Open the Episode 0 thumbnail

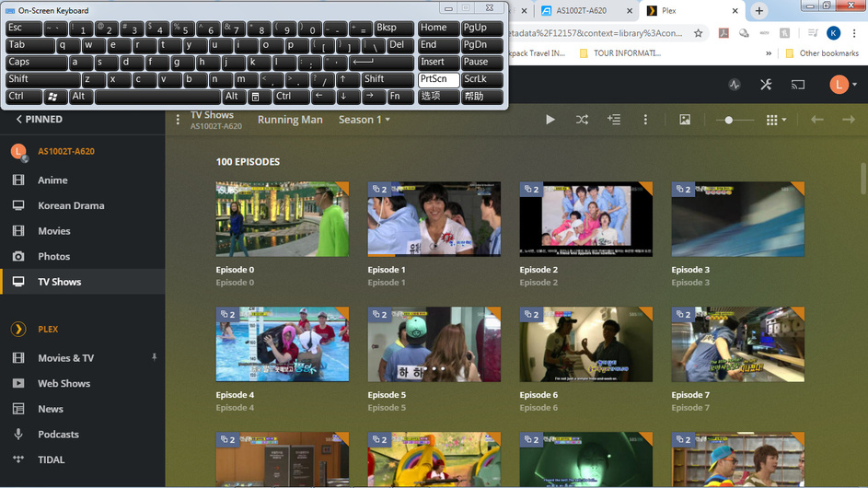[283, 219]
